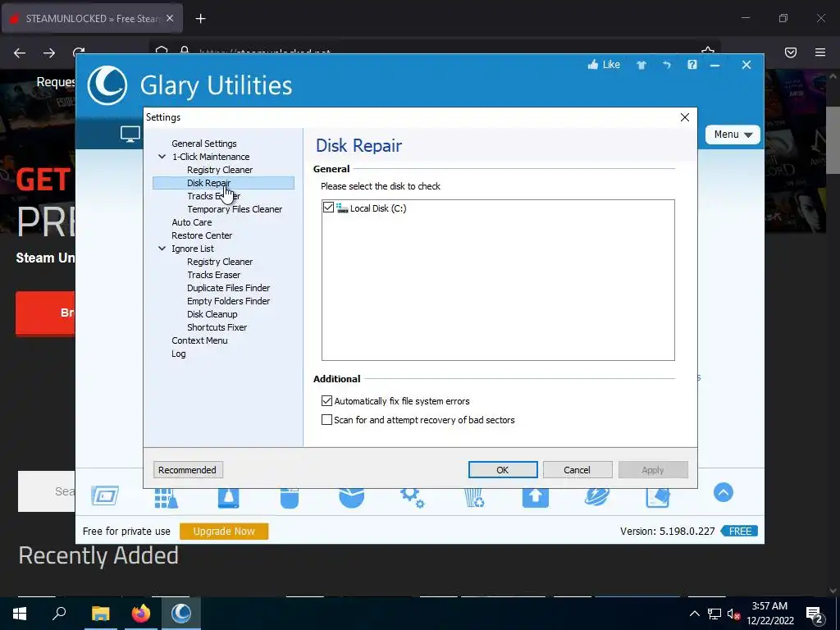Screen dimensions: 840x630
Task: Disable Automatically fix file system errors
Action: click(326, 400)
